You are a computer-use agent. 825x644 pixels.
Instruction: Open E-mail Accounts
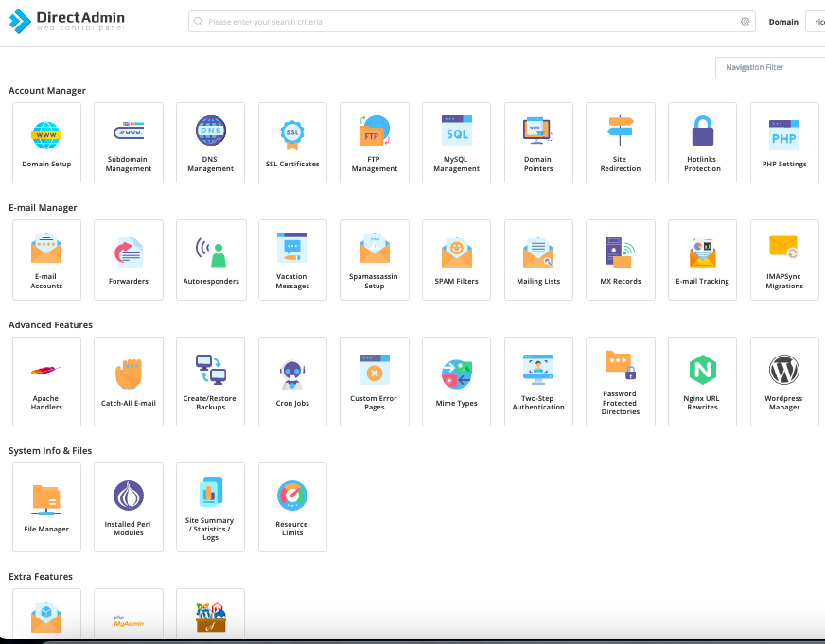point(46,260)
